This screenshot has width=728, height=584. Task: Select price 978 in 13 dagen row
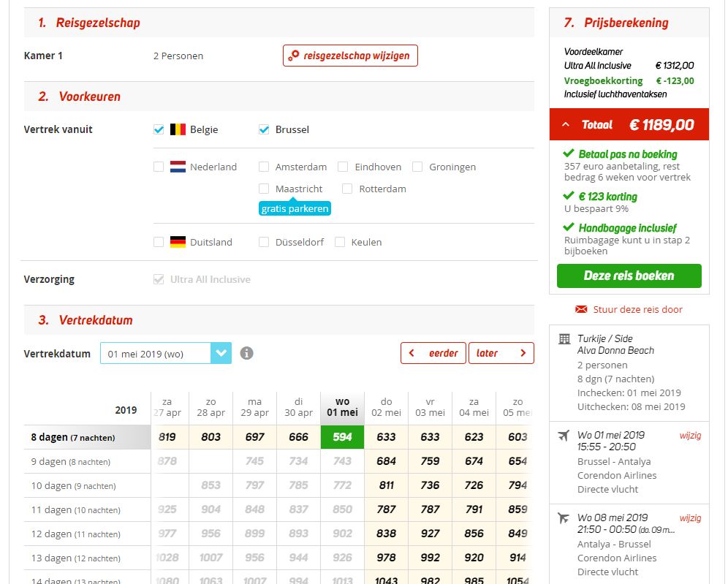(386, 558)
